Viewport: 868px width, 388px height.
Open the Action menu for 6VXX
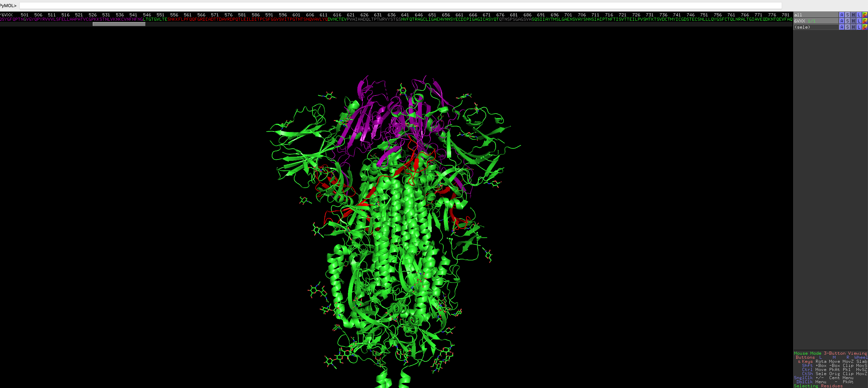[842, 21]
